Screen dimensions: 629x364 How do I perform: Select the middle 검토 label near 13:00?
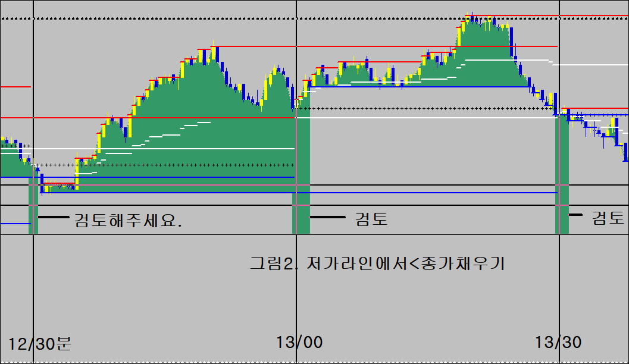pos(371,219)
